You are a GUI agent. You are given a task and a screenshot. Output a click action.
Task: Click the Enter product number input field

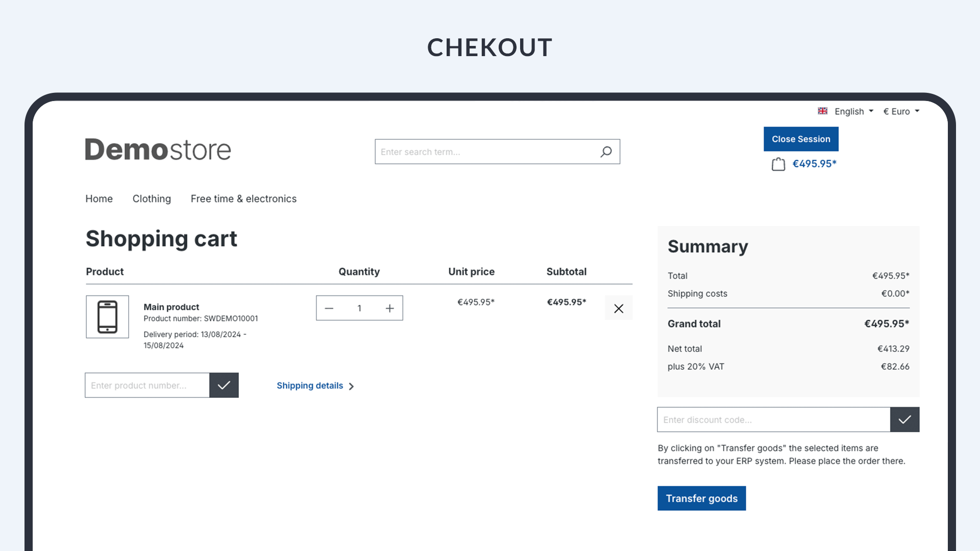click(148, 385)
